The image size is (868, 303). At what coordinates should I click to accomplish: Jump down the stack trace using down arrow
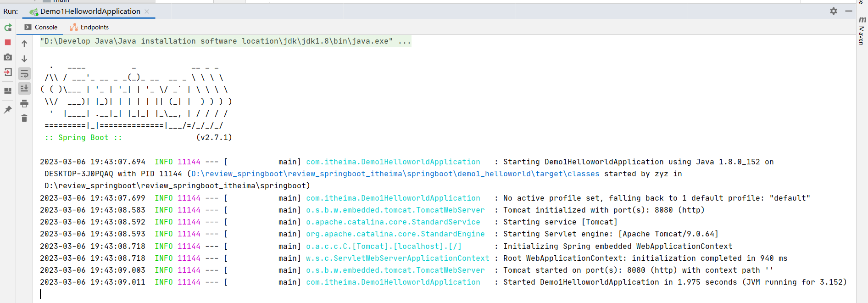[24, 59]
